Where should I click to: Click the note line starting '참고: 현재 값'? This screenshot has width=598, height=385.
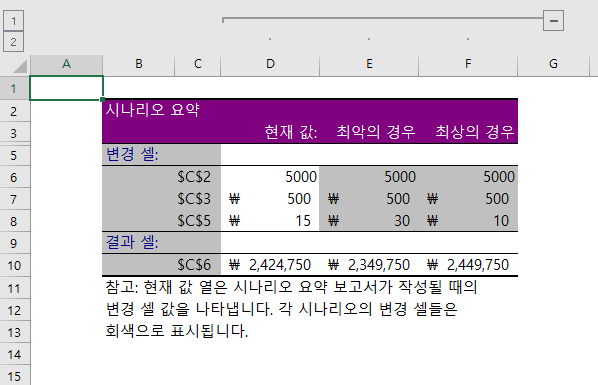click(x=291, y=287)
